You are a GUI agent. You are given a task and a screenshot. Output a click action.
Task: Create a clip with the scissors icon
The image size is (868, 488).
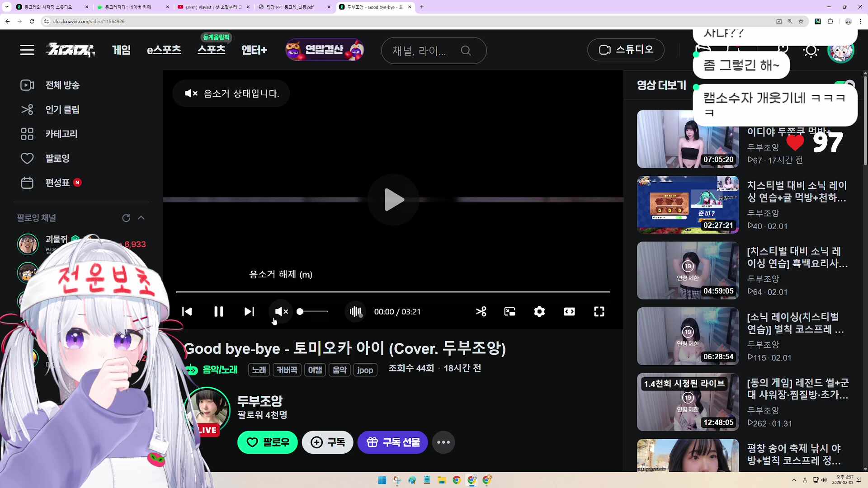(x=481, y=311)
